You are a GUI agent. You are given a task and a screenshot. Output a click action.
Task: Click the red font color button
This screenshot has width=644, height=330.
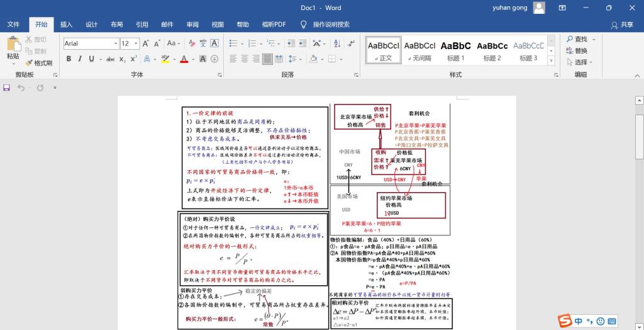184,59
